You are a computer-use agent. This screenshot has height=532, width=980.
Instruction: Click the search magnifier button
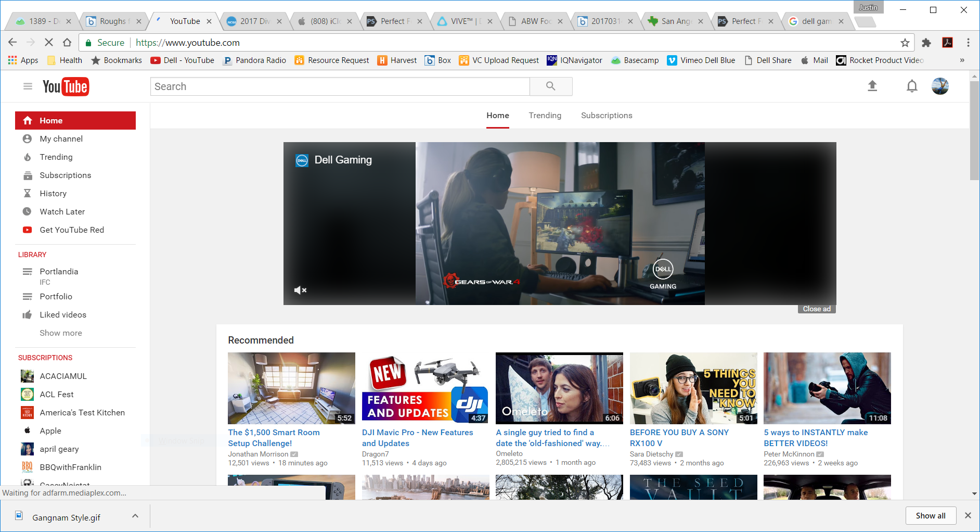551,86
